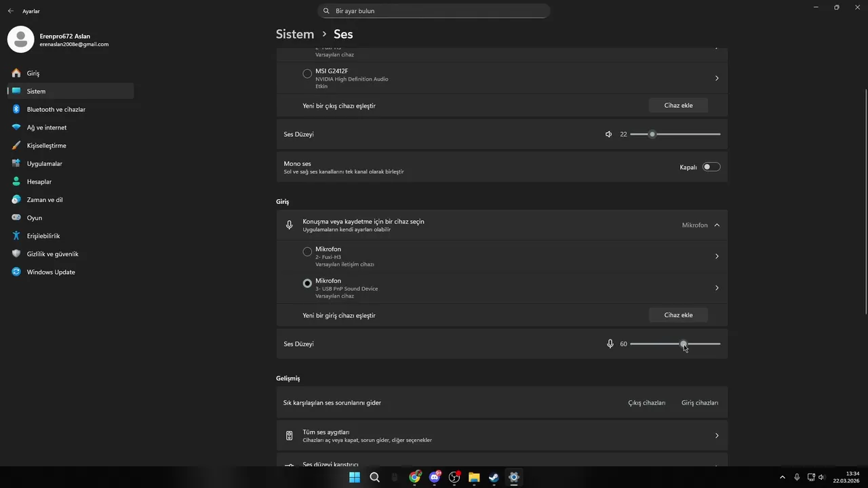The height and width of the screenshot is (488, 868).
Task: Select MSI G2412F output radio button
Action: tap(307, 73)
